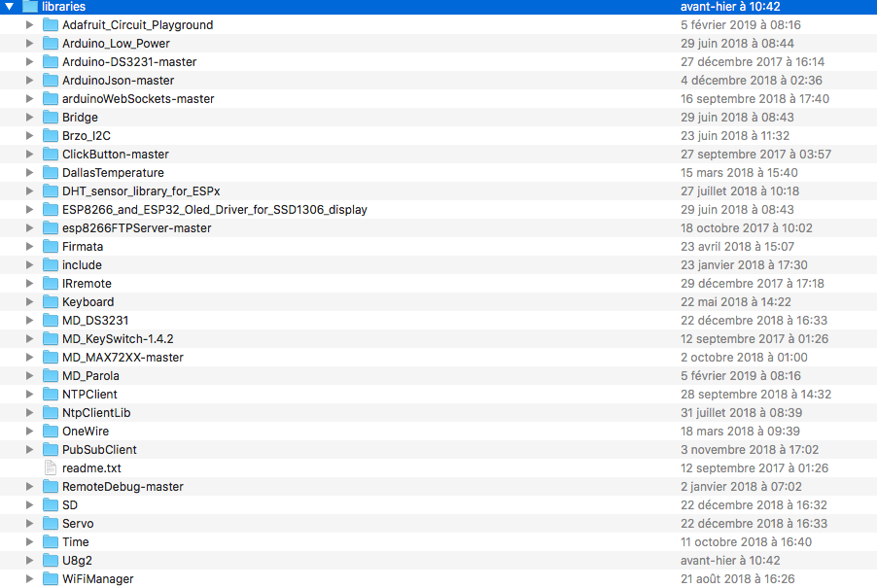Screen dimensions: 877x588
Task: Click the date 23 juin 2018 à 11:32
Action: (x=735, y=136)
